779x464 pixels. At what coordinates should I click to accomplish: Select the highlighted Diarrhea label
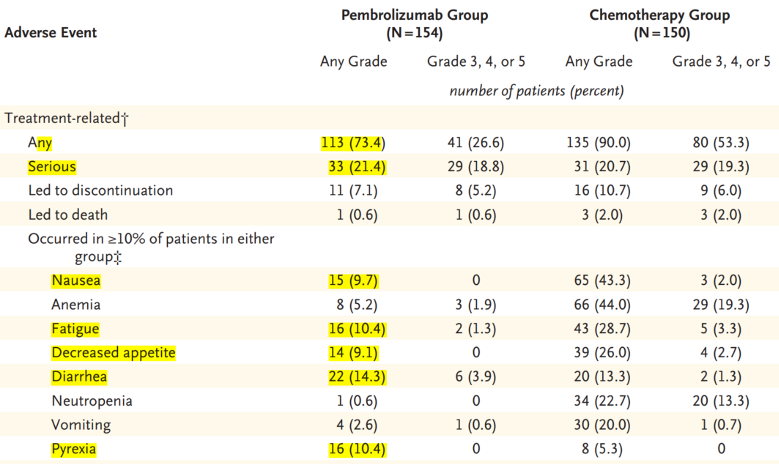coord(79,377)
